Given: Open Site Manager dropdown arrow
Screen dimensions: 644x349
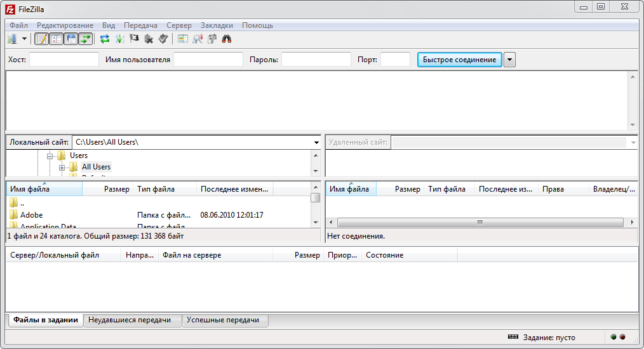Looking at the screenshot, I should click(x=24, y=39).
